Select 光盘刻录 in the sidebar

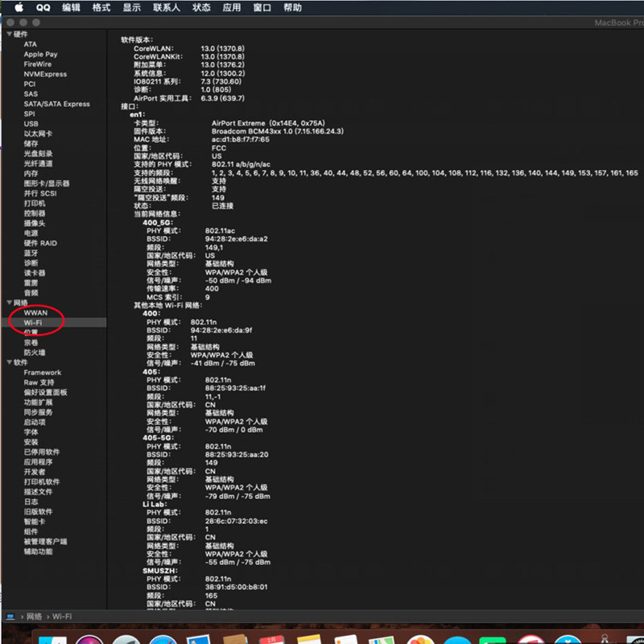coord(38,153)
